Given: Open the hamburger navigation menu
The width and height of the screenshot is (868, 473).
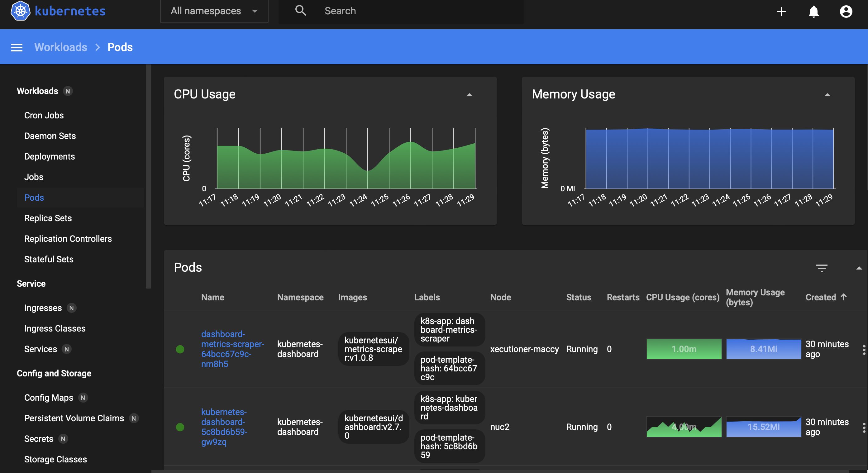Looking at the screenshot, I should (17, 47).
